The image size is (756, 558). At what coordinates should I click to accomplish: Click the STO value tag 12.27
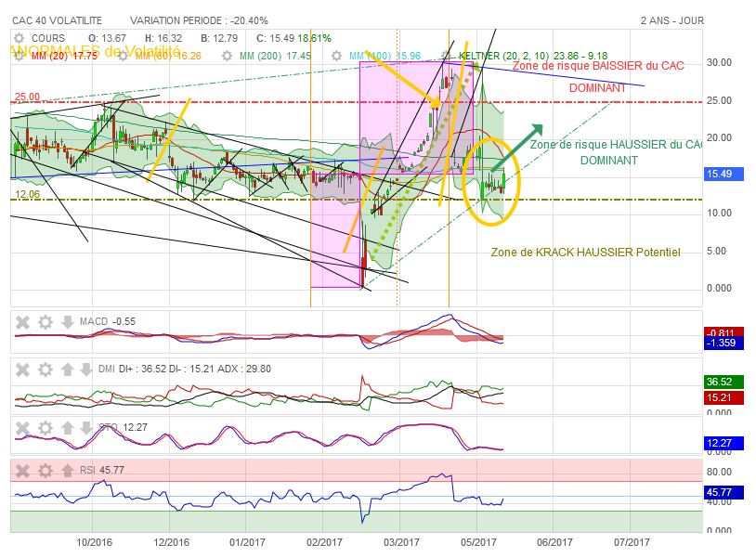(723, 442)
